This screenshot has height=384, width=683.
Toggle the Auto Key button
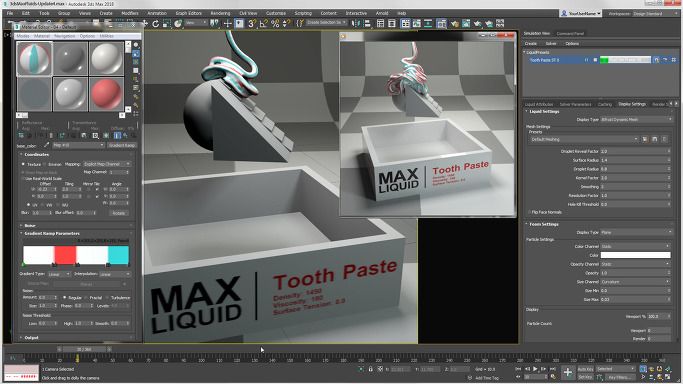585,369
